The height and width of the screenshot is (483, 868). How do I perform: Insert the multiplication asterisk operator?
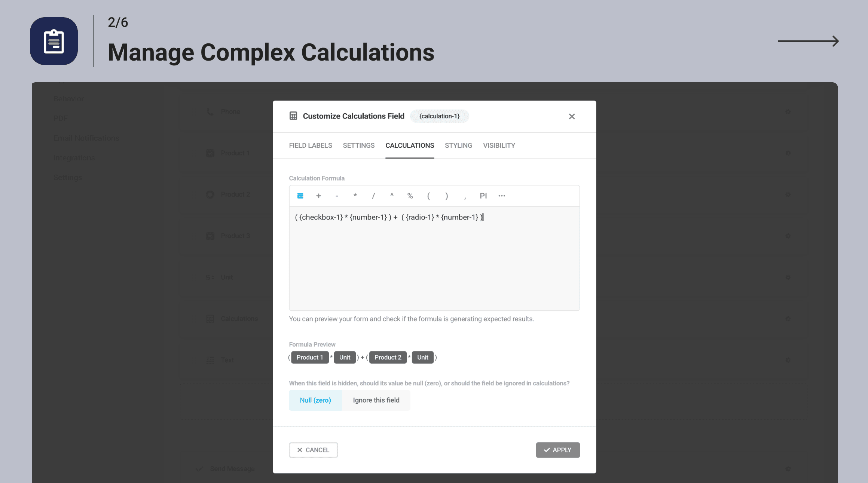[355, 196]
